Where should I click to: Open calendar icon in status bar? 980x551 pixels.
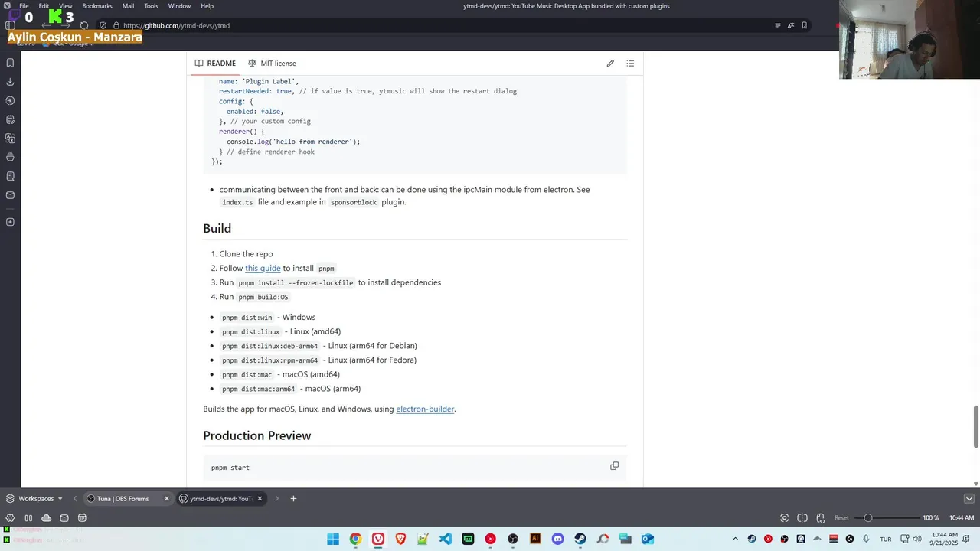coord(82,518)
